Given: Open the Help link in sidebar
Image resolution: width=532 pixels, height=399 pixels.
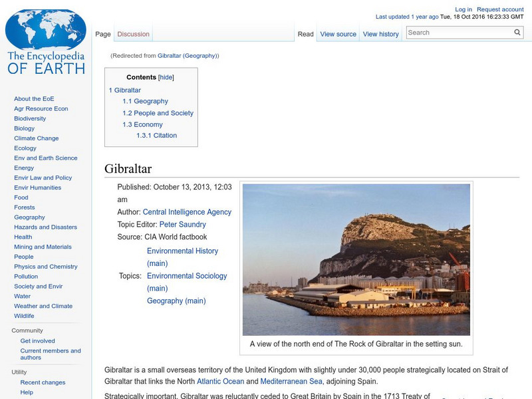Looking at the screenshot, I should (x=27, y=392).
